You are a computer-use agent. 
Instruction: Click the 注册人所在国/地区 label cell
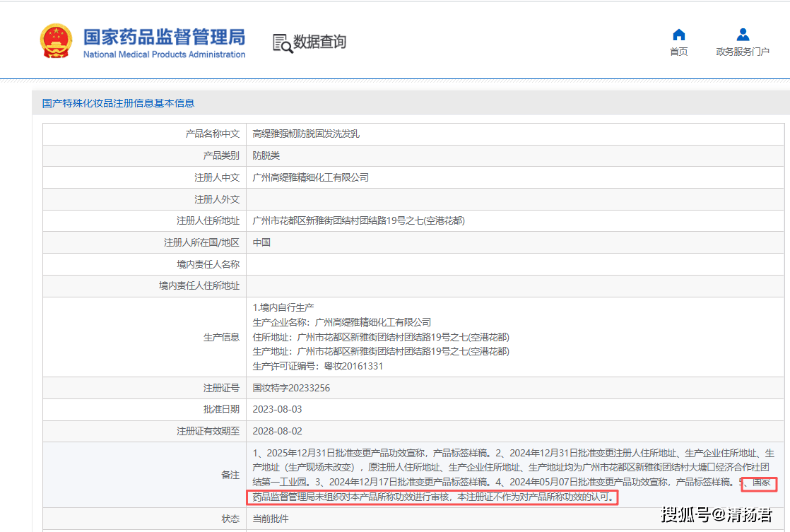click(144, 242)
